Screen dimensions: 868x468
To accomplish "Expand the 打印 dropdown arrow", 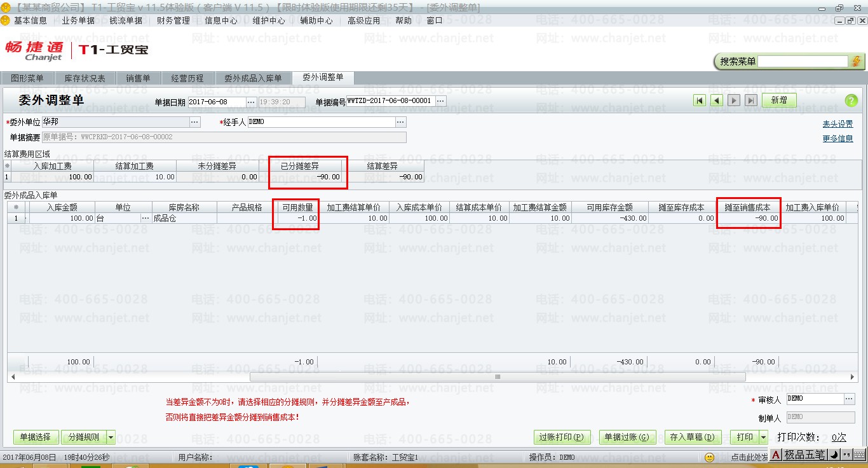I will (x=763, y=437).
